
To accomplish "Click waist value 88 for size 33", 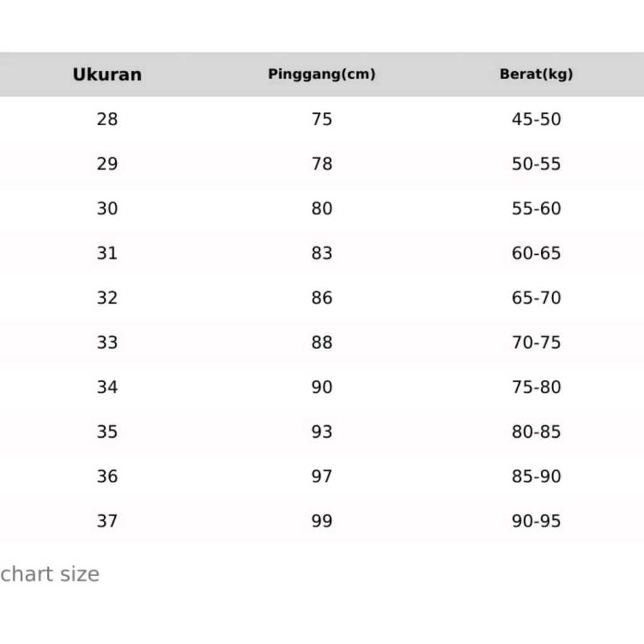I will (x=321, y=342).
